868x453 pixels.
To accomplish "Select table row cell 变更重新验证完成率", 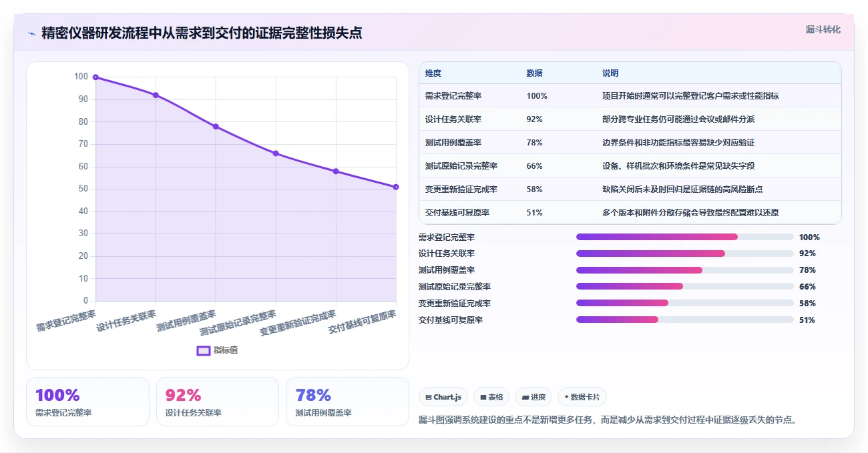I will (461, 189).
